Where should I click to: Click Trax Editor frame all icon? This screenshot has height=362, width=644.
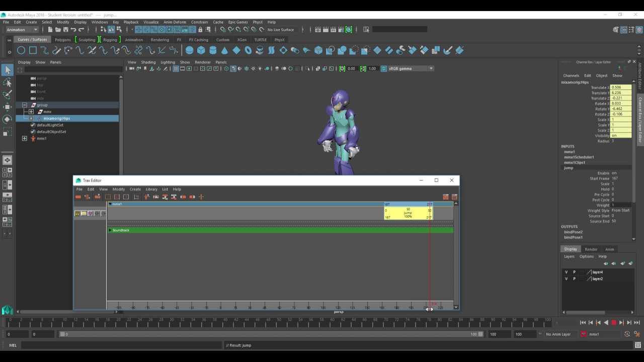click(108, 197)
